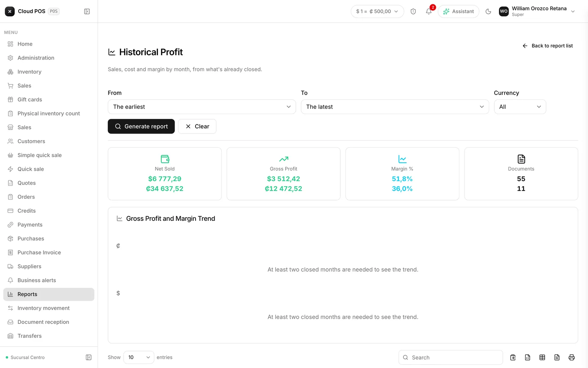Click Generate report button
The image size is (588, 368).
(x=141, y=126)
